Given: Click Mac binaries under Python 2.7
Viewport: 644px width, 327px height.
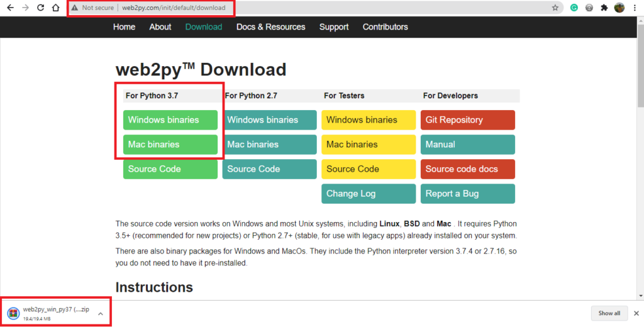Looking at the screenshot, I should point(269,145).
